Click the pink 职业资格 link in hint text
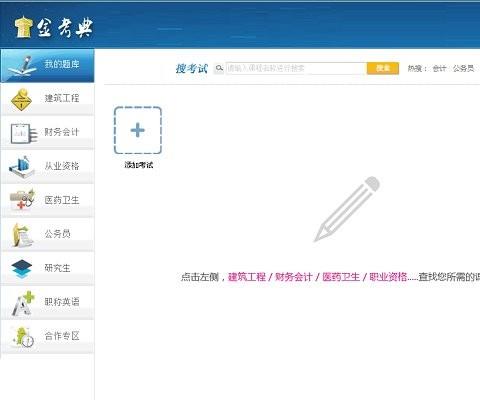This screenshot has width=480, height=400. click(388, 277)
